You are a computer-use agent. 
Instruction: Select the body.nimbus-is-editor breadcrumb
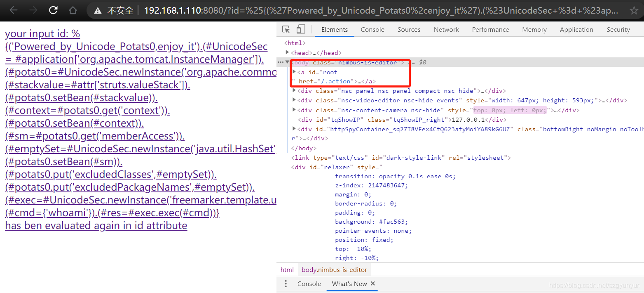334,270
